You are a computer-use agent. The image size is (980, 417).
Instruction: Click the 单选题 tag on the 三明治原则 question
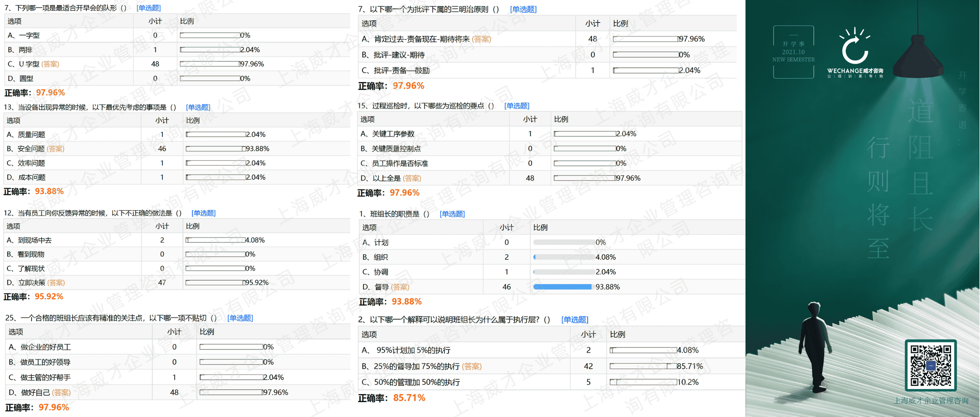coord(523,9)
